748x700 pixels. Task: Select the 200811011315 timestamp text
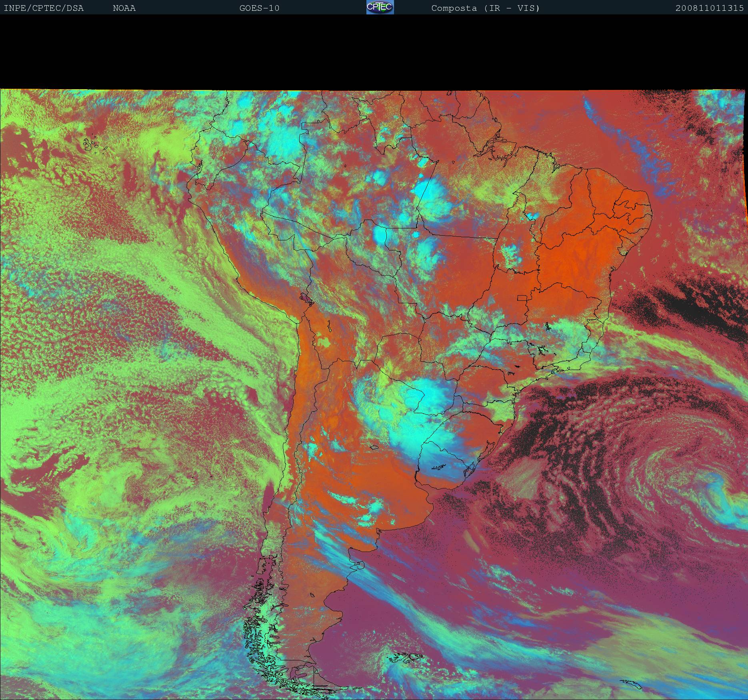pos(709,8)
